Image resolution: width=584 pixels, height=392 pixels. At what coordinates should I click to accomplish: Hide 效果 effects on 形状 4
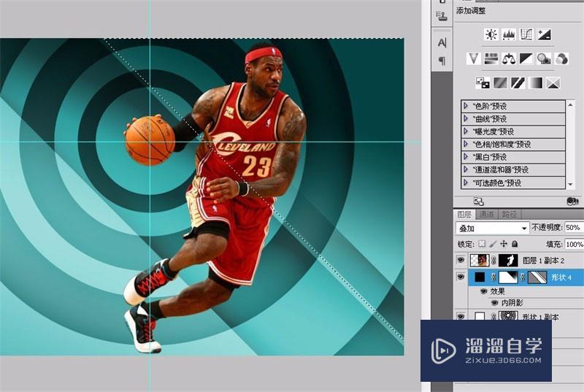tap(484, 291)
